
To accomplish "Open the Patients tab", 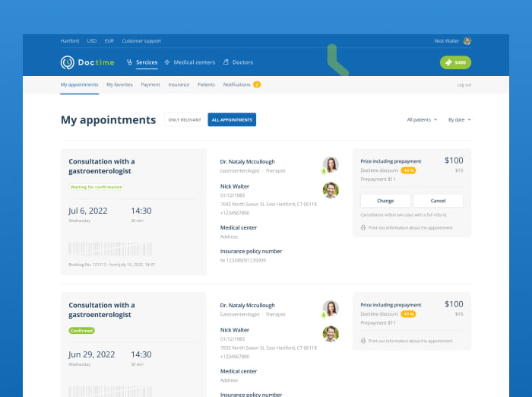I will point(206,84).
